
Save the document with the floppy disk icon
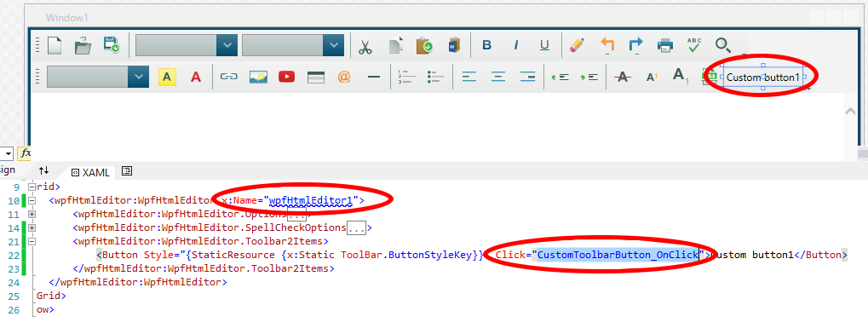tap(112, 45)
